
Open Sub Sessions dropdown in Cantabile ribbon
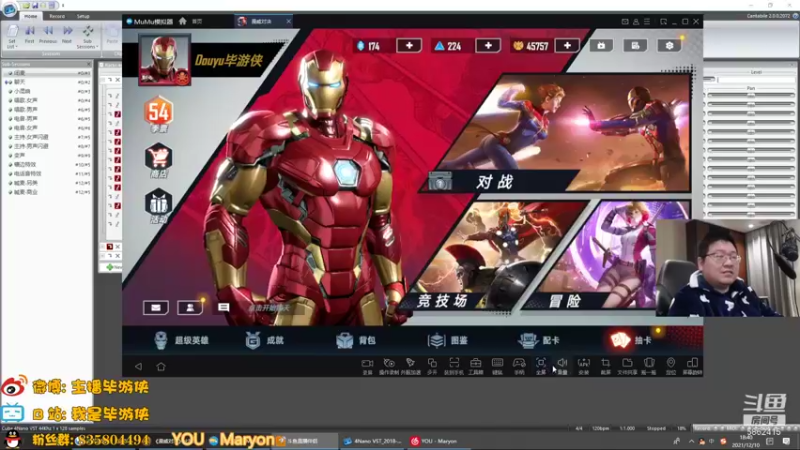(87, 36)
